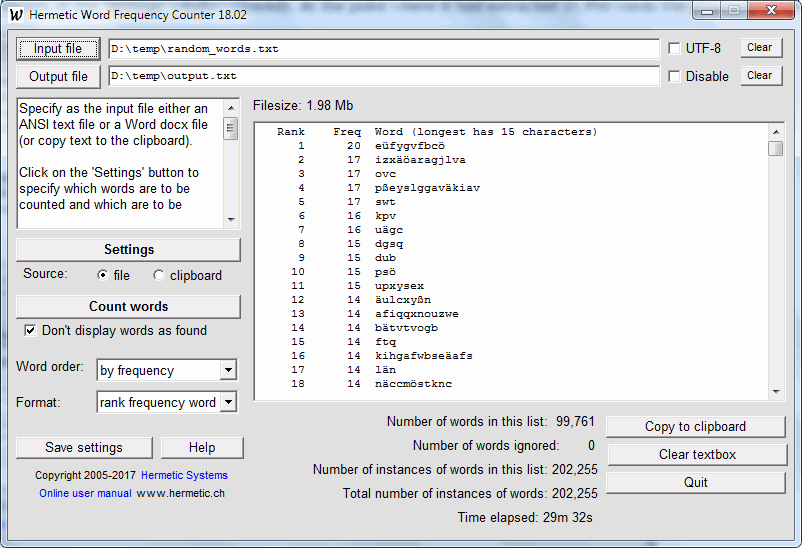Select file as the source

point(103,275)
